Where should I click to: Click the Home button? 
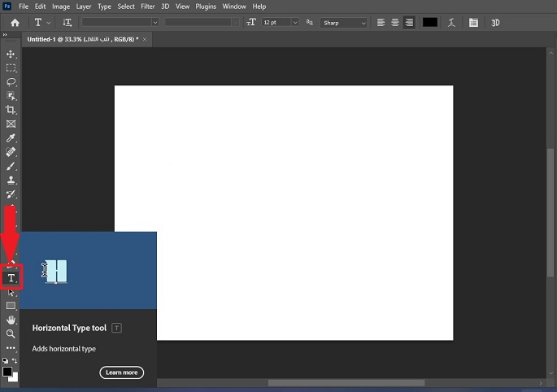pyautogui.click(x=15, y=23)
